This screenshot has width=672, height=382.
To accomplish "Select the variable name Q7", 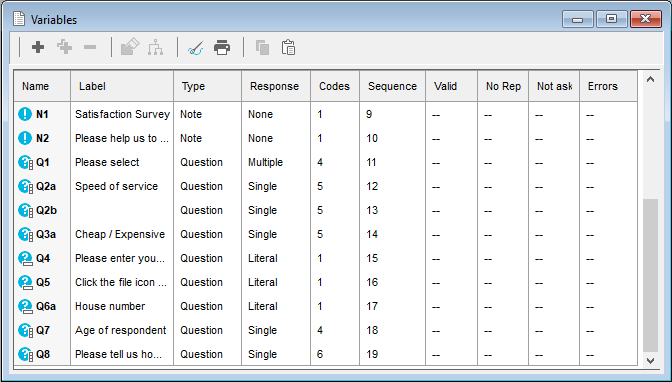I will (43, 331).
